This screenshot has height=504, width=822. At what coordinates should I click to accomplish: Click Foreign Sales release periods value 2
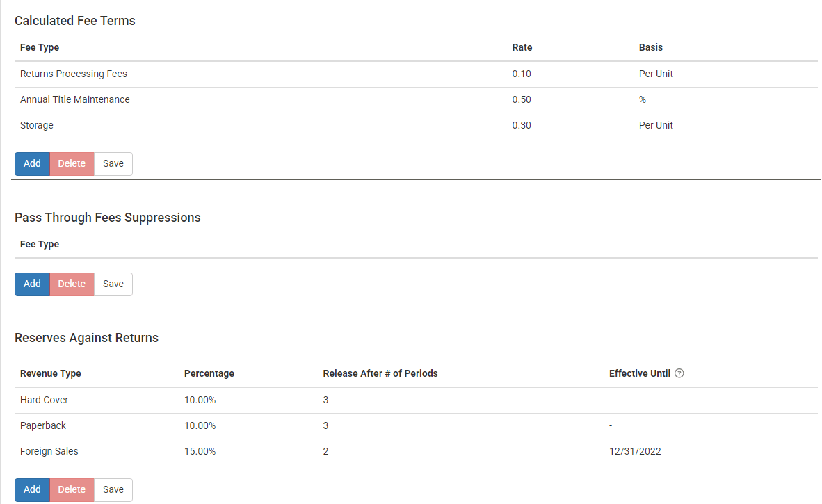click(x=325, y=452)
